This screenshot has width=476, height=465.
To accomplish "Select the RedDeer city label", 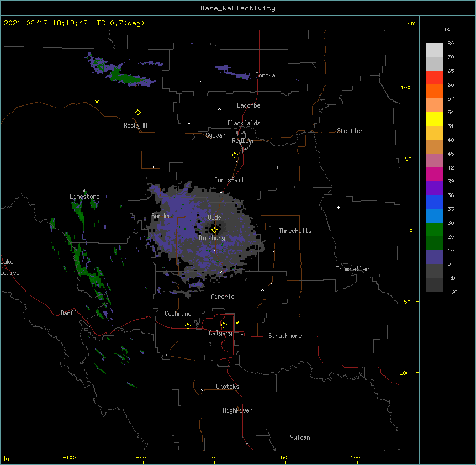I will point(243,141).
